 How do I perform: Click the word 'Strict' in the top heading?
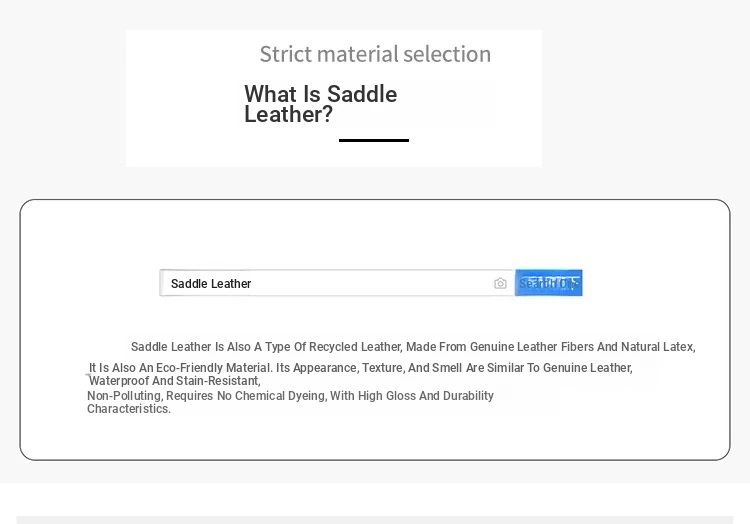pos(285,54)
